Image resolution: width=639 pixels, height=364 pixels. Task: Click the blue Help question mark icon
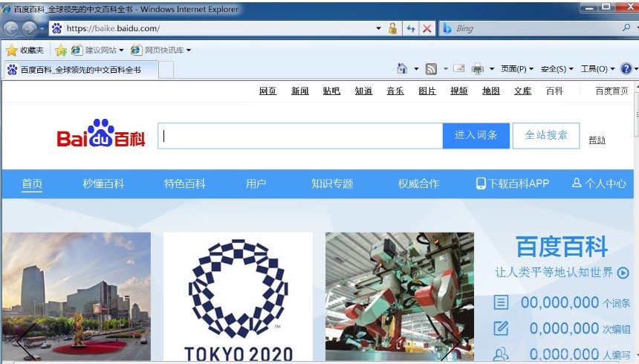click(626, 69)
